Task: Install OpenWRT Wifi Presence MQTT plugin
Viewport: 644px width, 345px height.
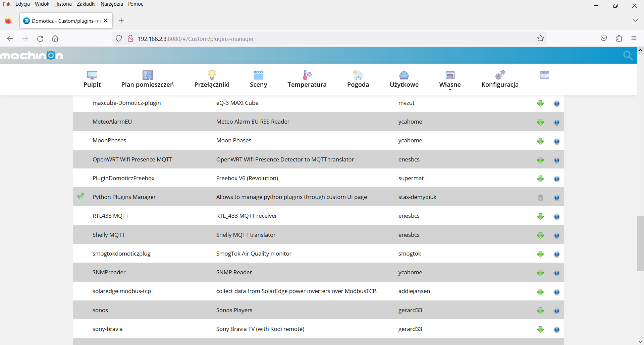Action: 540,160
